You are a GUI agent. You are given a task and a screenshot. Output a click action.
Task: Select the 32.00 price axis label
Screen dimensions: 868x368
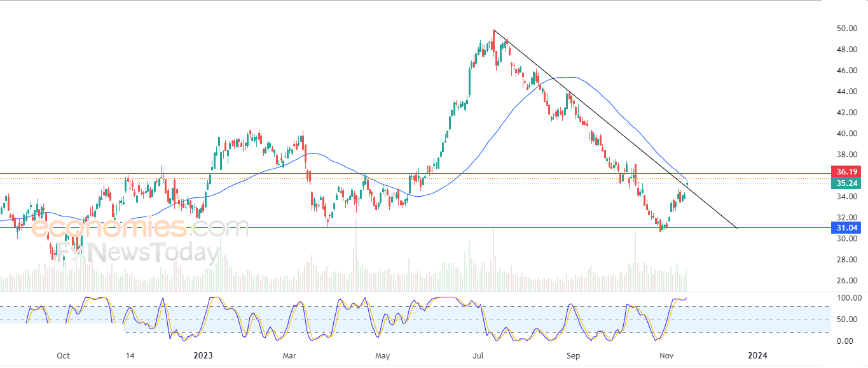pyautogui.click(x=846, y=218)
